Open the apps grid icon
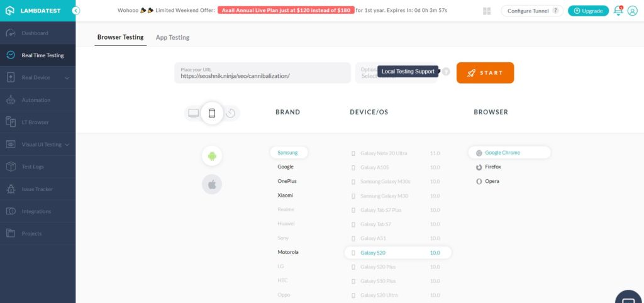 [x=487, y=11]
